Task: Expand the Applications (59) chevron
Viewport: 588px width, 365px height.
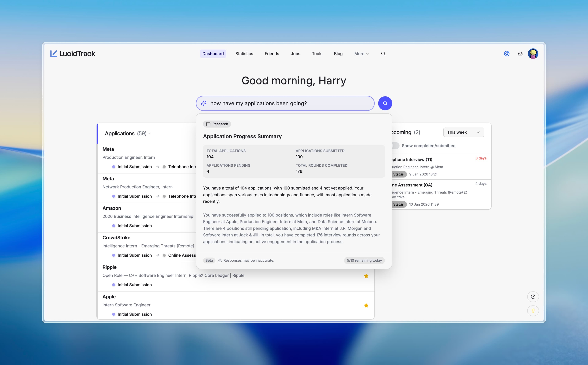Action: [150, 134]
